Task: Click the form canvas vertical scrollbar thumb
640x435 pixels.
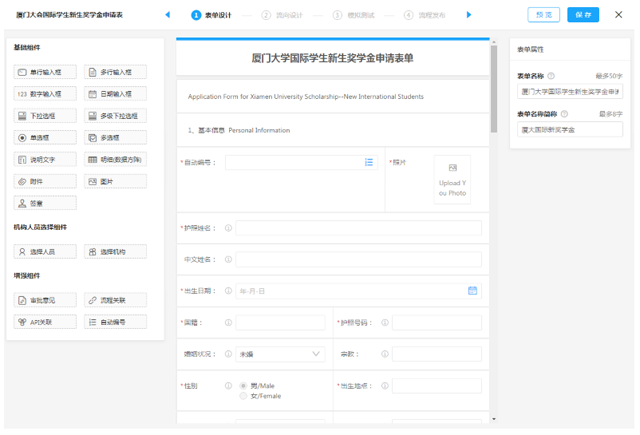Action: pyautogui.click(x=494, y=89)
